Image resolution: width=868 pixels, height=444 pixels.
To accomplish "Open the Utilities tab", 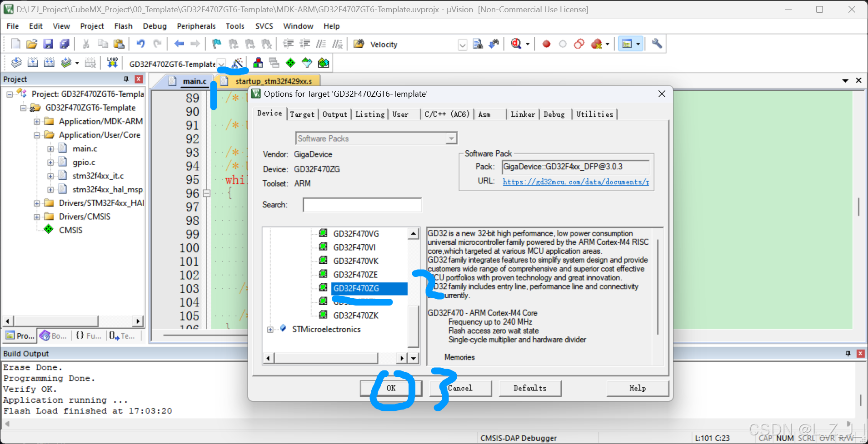I will coord(595,114).
